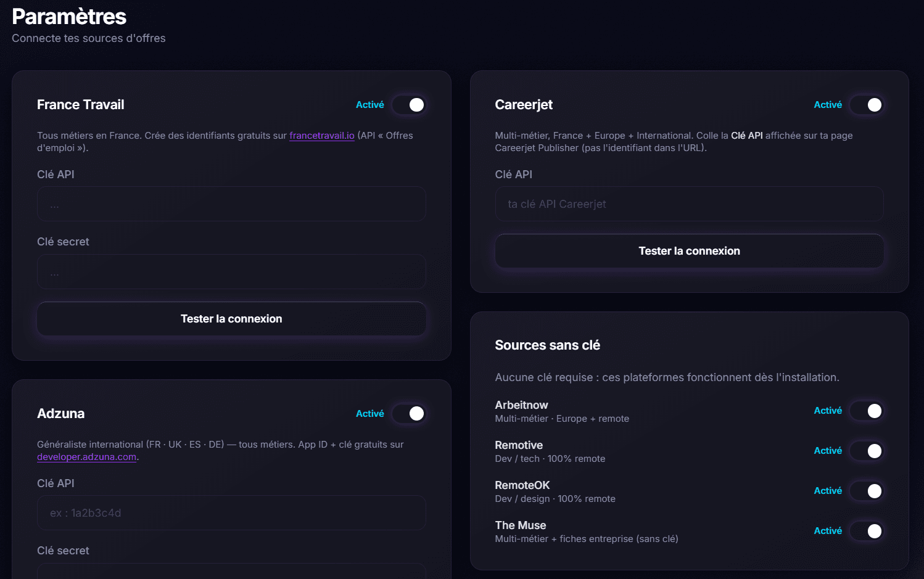Follow the developer.adzuna.com link
The width and height of the screenshot is (924, 579).
click(86, 457)
